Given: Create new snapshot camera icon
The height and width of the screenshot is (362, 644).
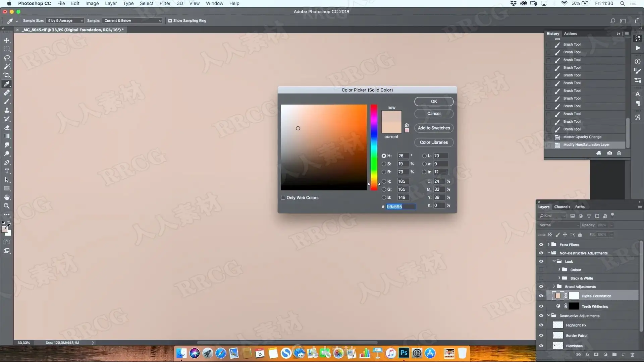Looking at the screenshot, I should pyautogui.click(x=609, y=153).
